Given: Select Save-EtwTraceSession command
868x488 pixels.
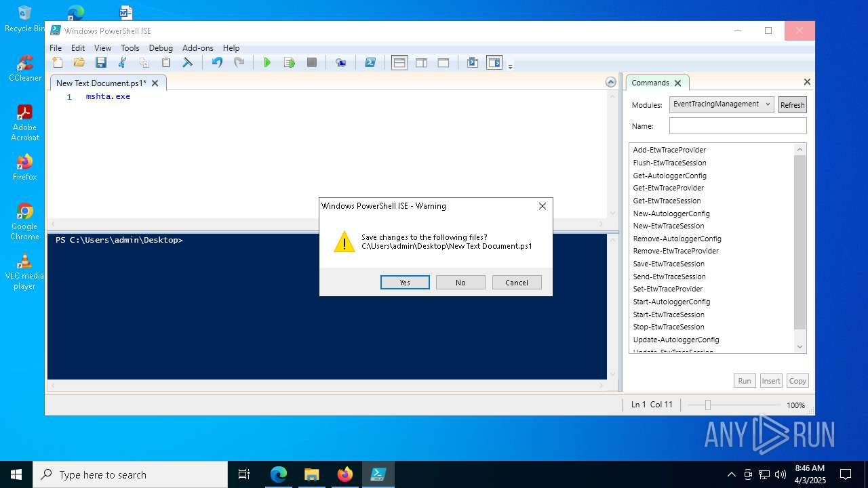Looking at the screenshot, I should click(668, 264).
